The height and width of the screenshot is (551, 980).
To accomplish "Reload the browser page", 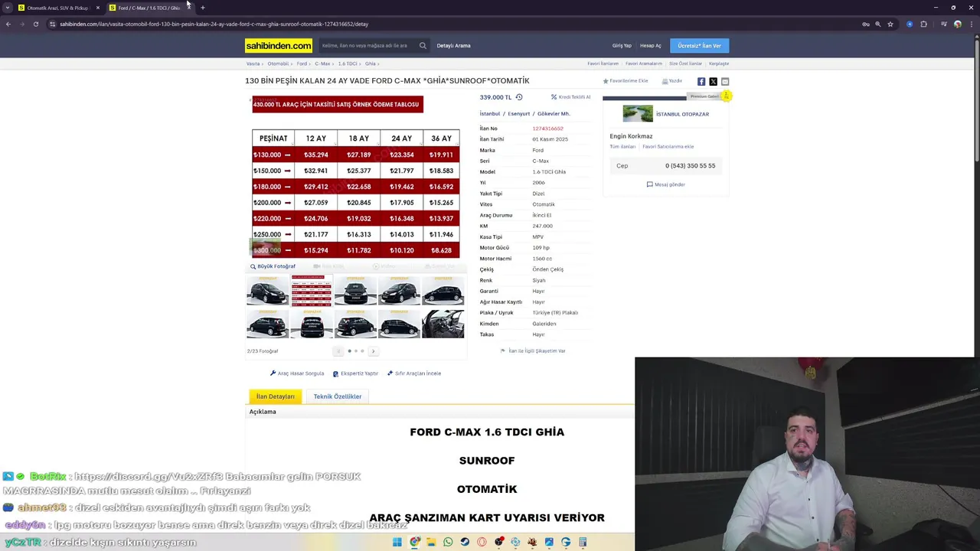I will click(x=35, y=24).
